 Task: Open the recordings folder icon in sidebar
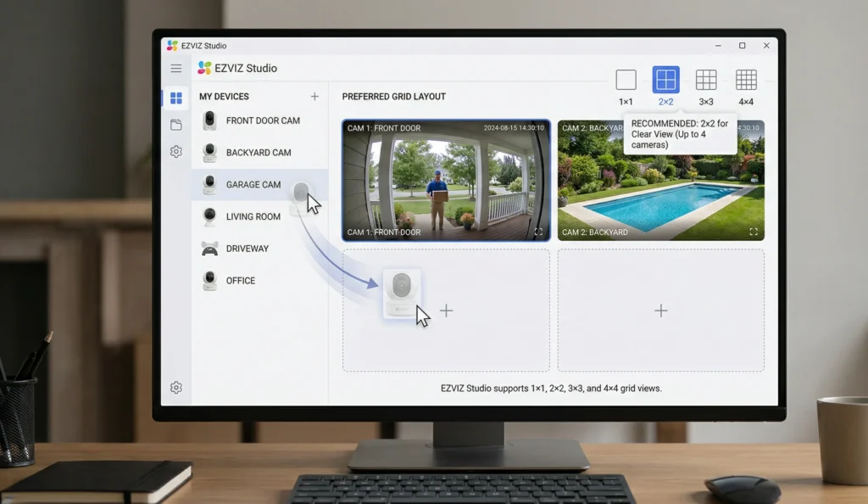[x=176, y=123]
